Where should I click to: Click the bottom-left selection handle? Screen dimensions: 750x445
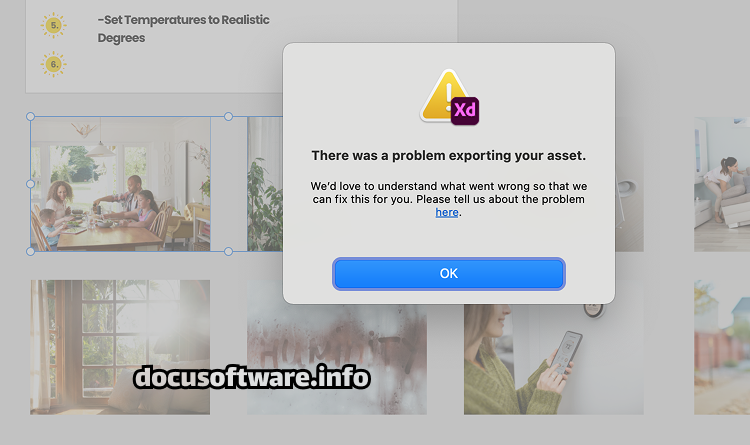tap(30, 251)
